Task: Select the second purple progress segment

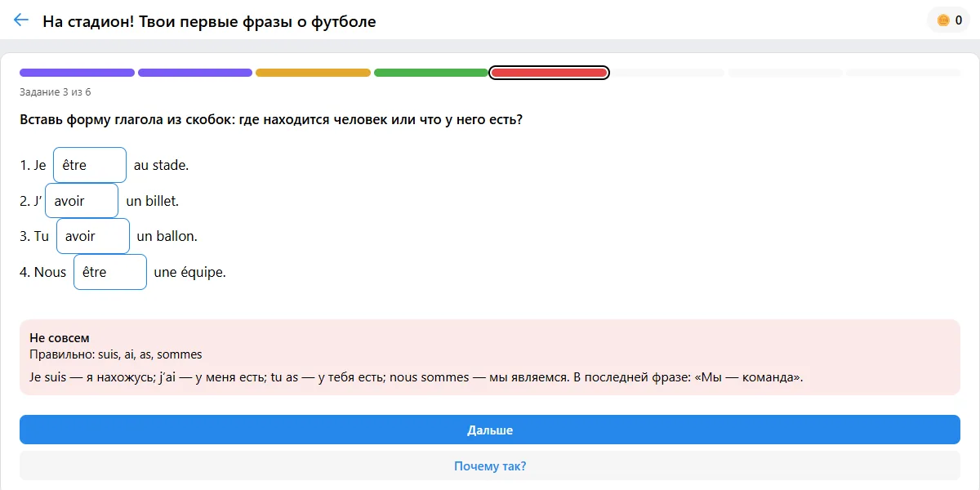Action: click(195, 73)
